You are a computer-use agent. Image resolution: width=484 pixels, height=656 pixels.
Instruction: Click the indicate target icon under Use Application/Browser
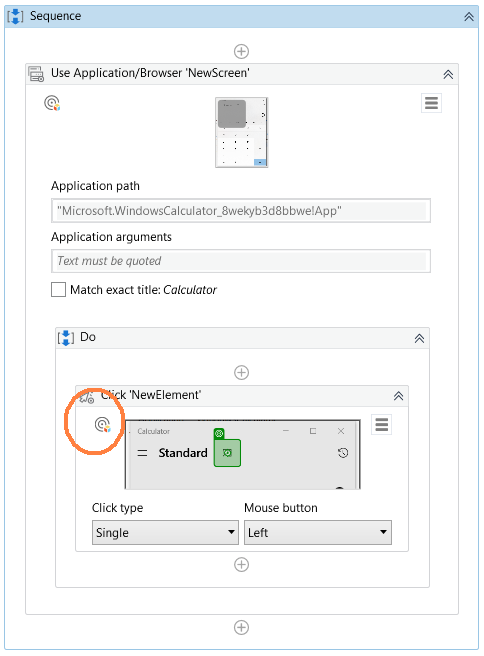(x=52, y=103)
